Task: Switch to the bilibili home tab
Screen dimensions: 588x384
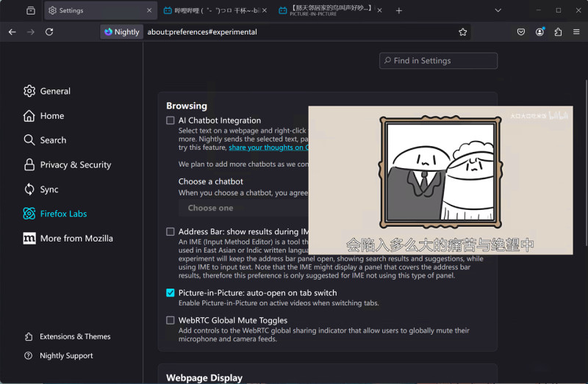Action: coord(215,10)
